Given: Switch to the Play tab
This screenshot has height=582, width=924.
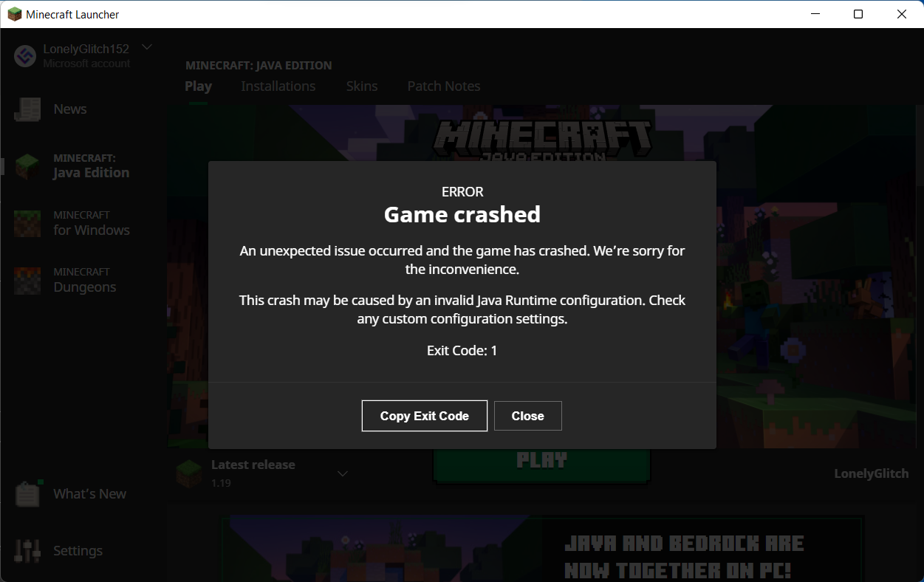Looking at the screenshot, I should [198, 86].
